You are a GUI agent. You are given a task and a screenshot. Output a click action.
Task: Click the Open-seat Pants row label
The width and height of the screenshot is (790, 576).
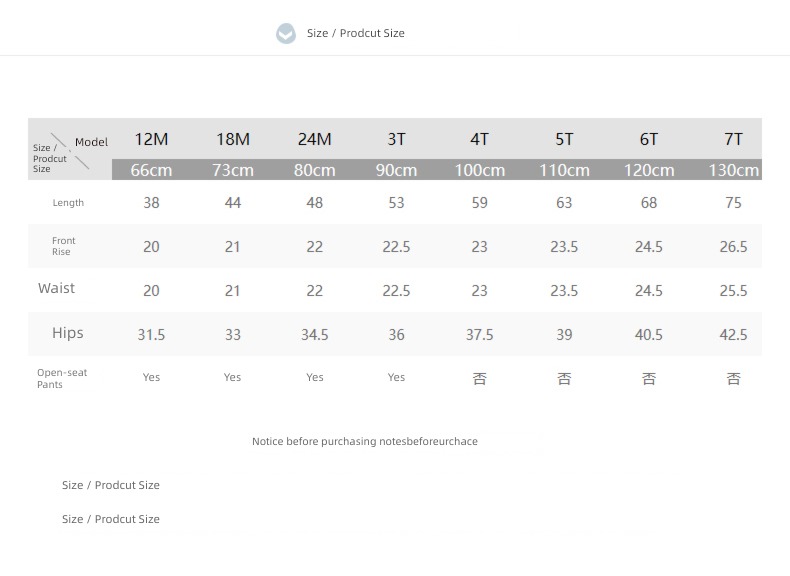(62, 378)
